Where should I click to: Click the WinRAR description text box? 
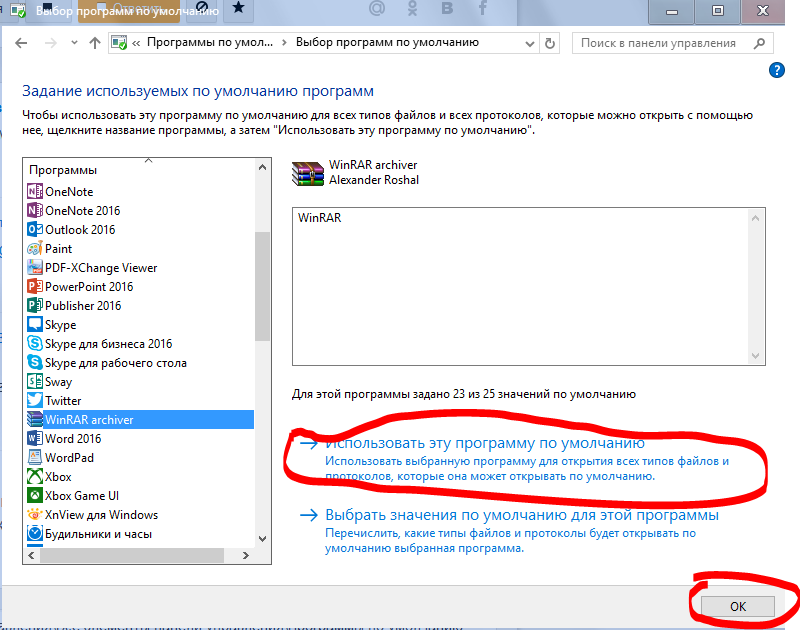pyautogui.click(x=529, y=286)
